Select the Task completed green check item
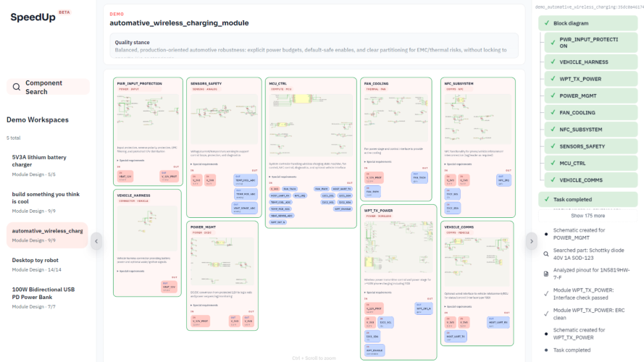 (x=588, y=199)
